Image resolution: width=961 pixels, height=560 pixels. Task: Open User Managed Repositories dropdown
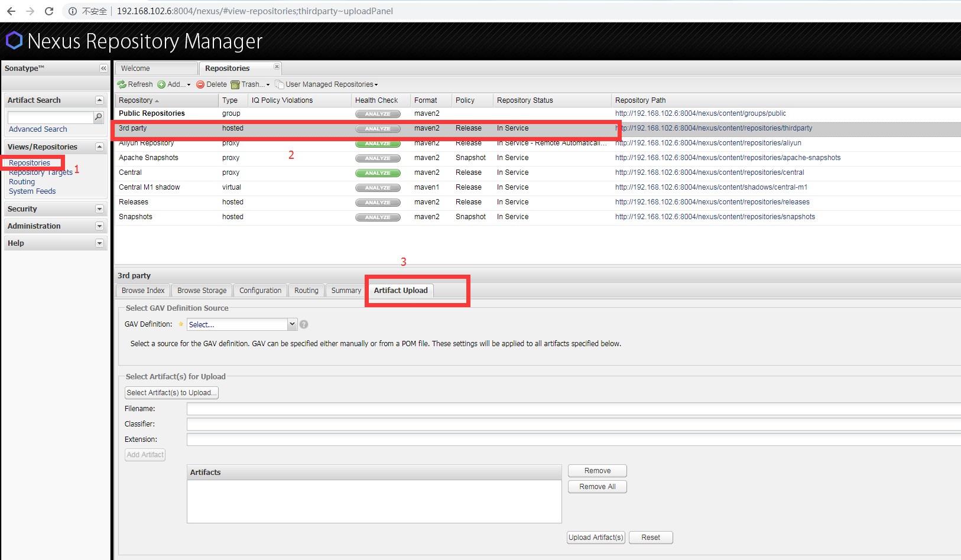click(x=327, y=84)
